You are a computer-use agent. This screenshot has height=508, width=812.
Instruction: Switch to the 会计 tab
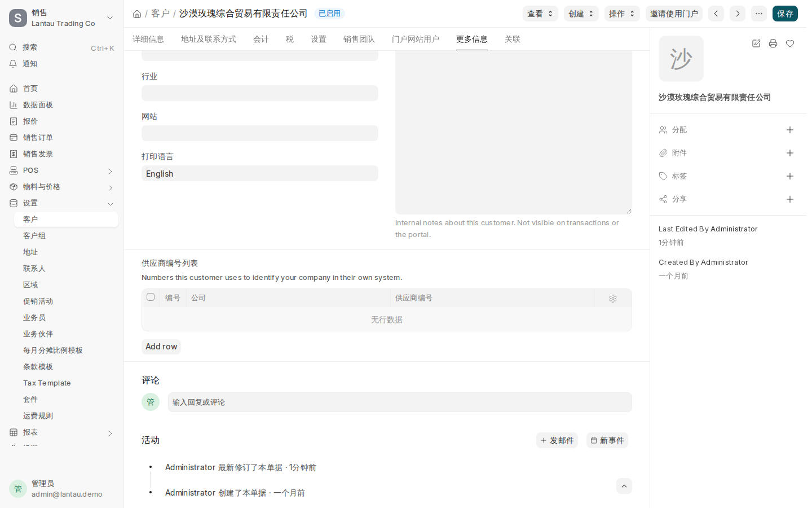261,39
